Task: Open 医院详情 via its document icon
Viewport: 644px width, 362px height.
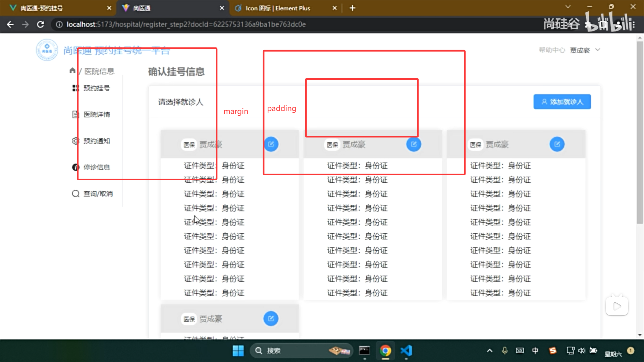Action: tap(75, 114)
